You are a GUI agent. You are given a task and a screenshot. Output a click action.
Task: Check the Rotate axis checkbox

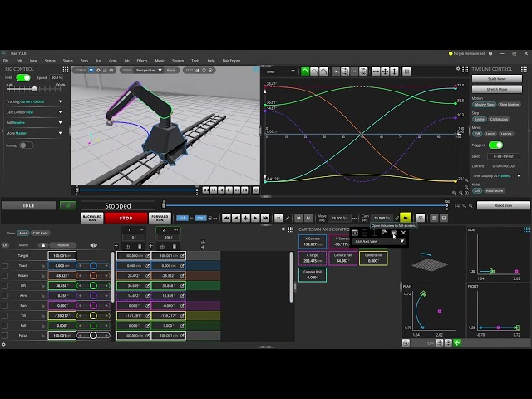[x=5, y=276]
